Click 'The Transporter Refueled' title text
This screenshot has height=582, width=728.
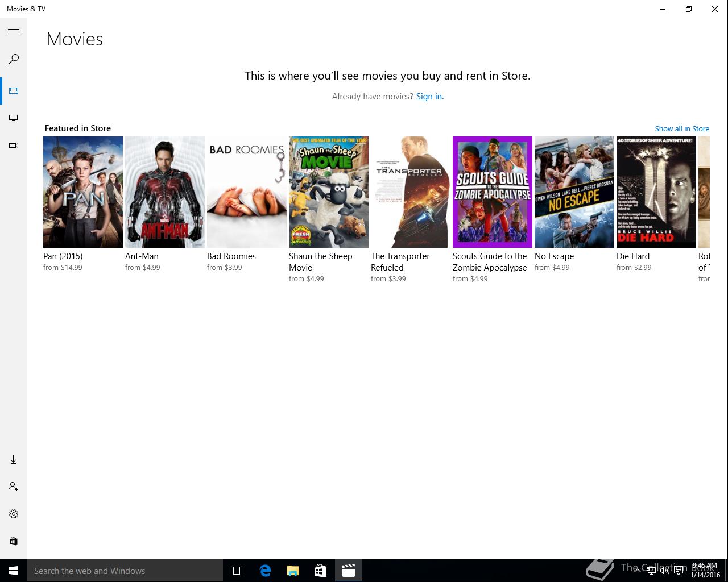coord(400,262)
